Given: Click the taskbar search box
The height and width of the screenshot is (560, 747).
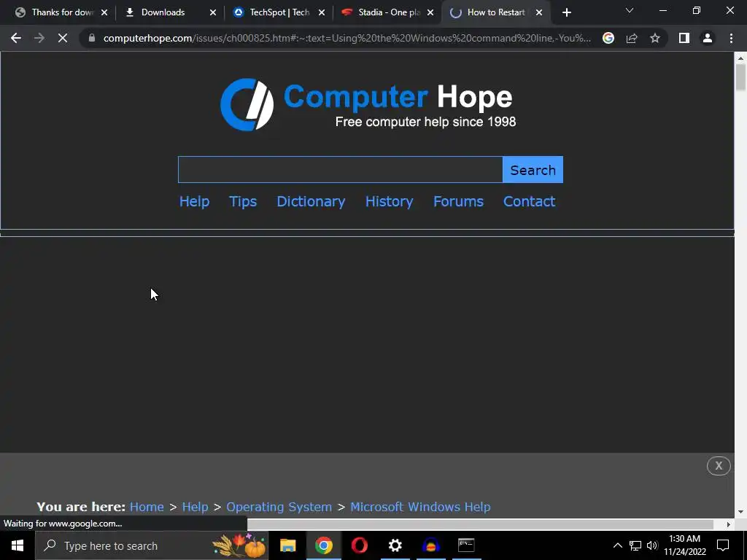Looking at the screenshot, I should coord(152,545).
